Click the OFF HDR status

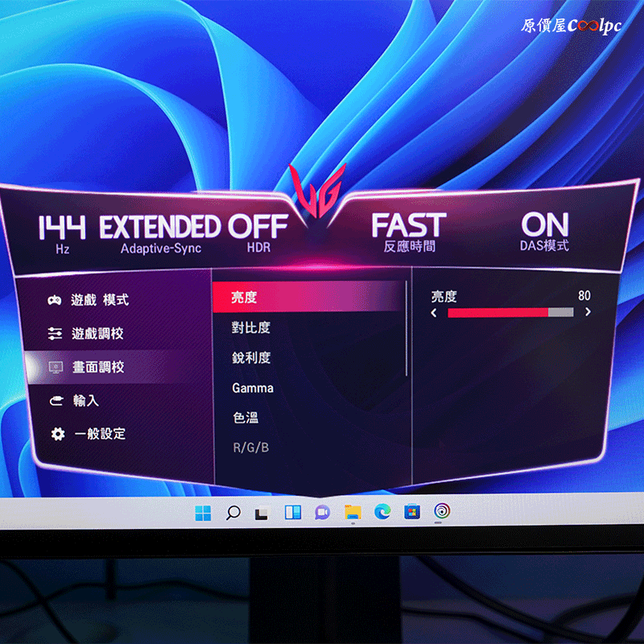point(258,233)
